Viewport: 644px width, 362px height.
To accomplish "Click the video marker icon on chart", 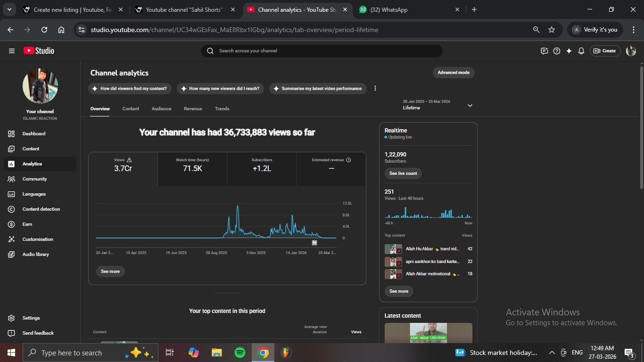I will point(314,243).
